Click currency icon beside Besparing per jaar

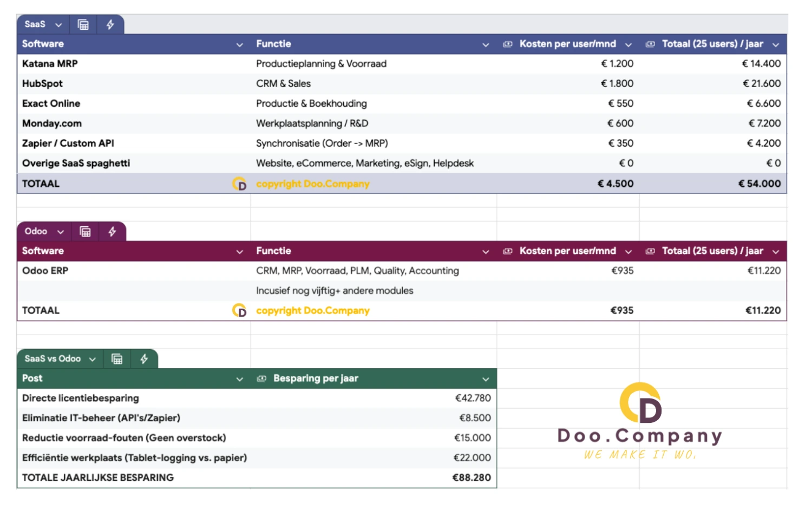pyautogui.click(x=261, y=378)
